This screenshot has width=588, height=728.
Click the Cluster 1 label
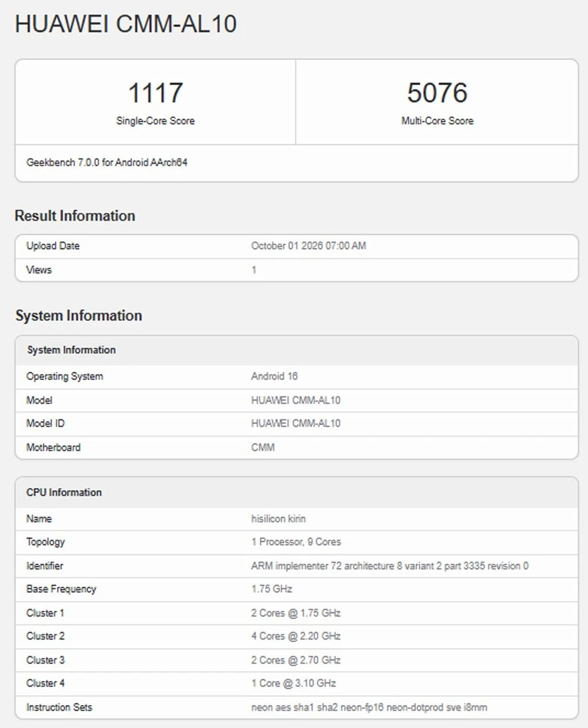45,613
